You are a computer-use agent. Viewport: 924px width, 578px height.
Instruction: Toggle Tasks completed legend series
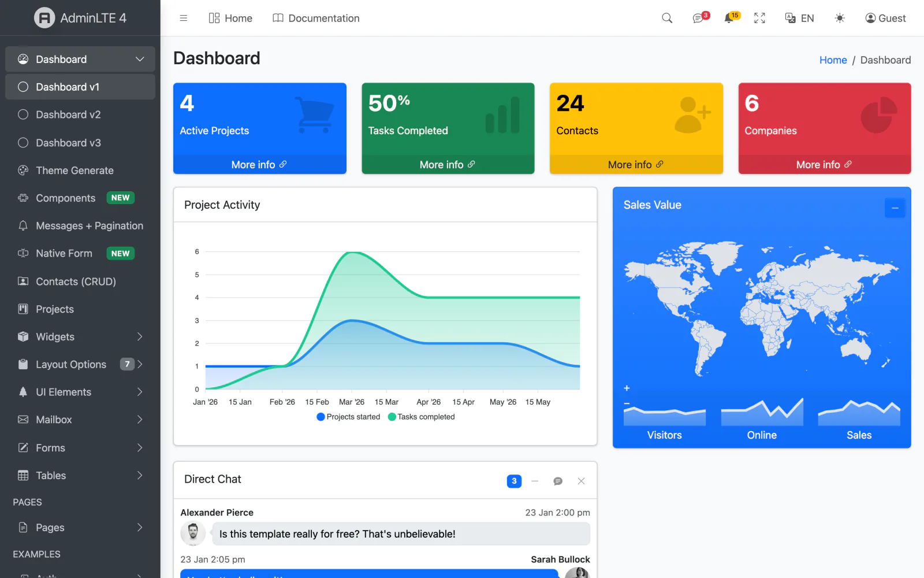point(422,417)
